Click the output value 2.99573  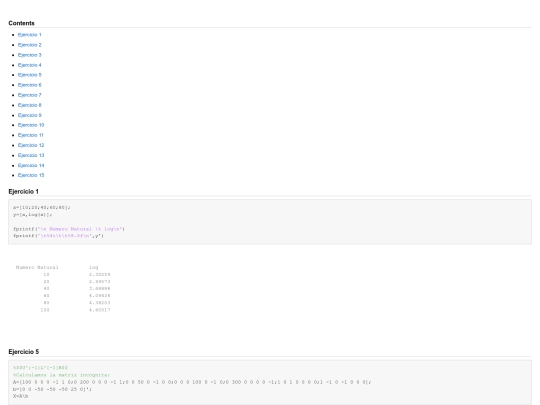100,281
